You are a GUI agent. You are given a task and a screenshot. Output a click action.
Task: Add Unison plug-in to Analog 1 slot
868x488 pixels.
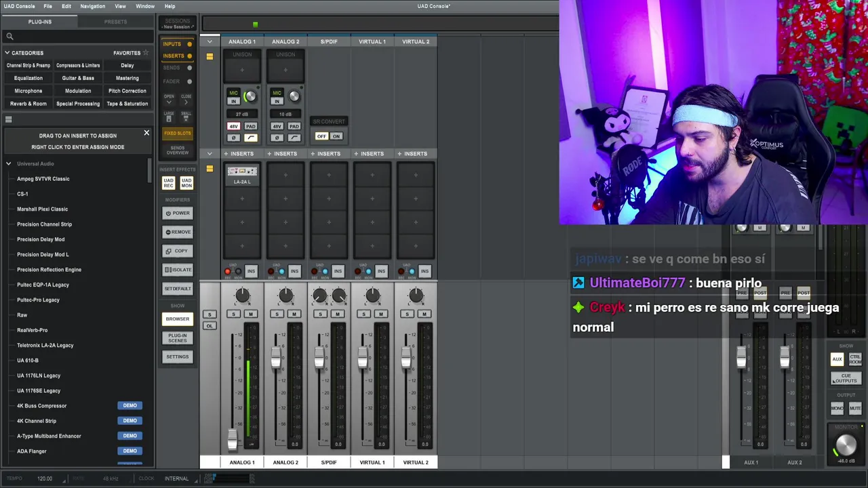click(x=242, y=70)
